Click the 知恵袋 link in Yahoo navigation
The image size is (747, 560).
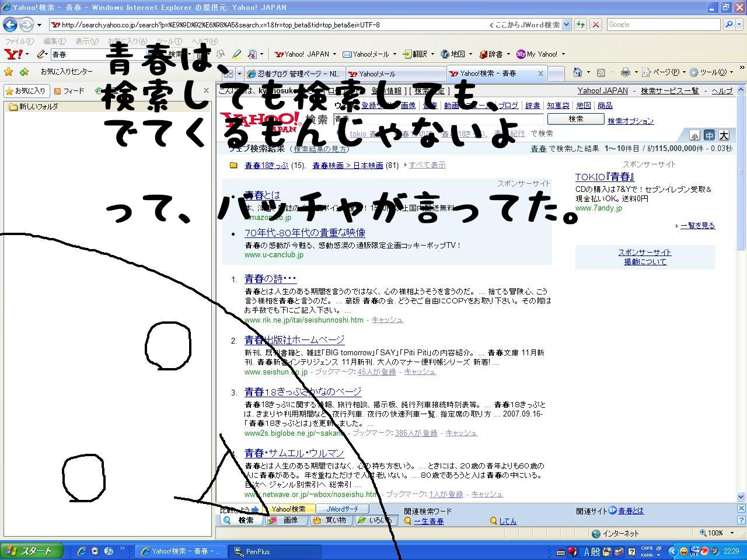[558, 106]
